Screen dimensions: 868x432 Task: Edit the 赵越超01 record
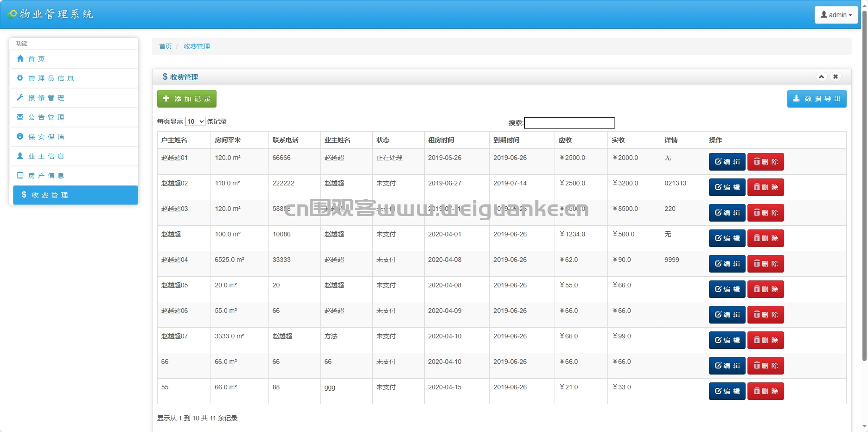coord(727,162)
